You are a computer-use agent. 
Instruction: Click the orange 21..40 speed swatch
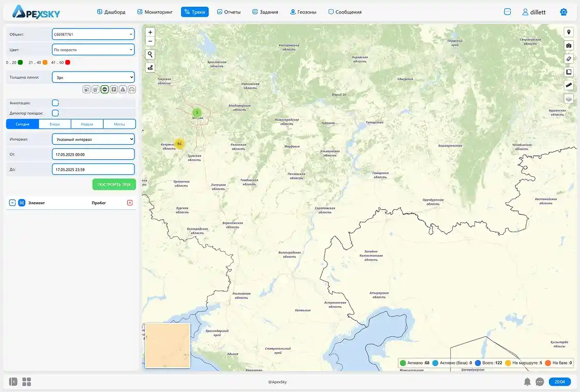tap(45, 63)
